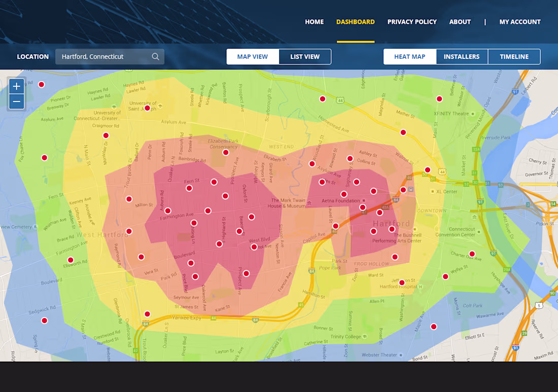Click the zoom in plus icon on map

click(x=16, y=86)
